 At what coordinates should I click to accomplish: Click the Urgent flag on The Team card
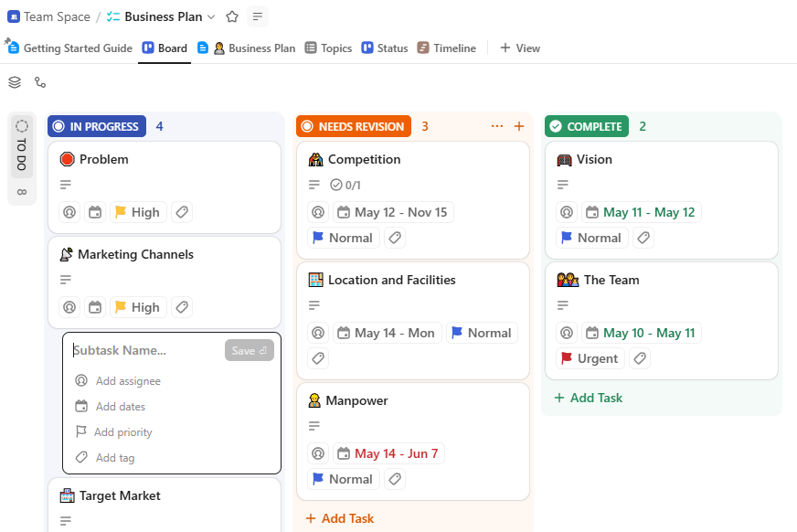(x=589, y=358)
